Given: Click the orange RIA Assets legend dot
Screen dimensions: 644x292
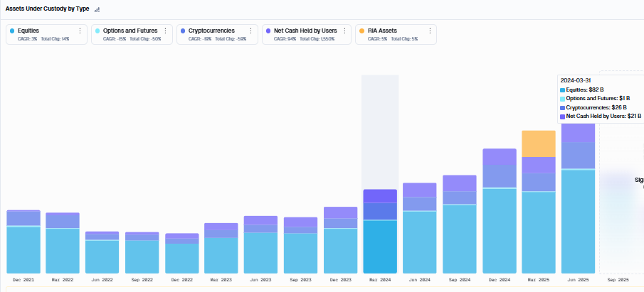Looking at the screenshot, I should coord(361,31).
